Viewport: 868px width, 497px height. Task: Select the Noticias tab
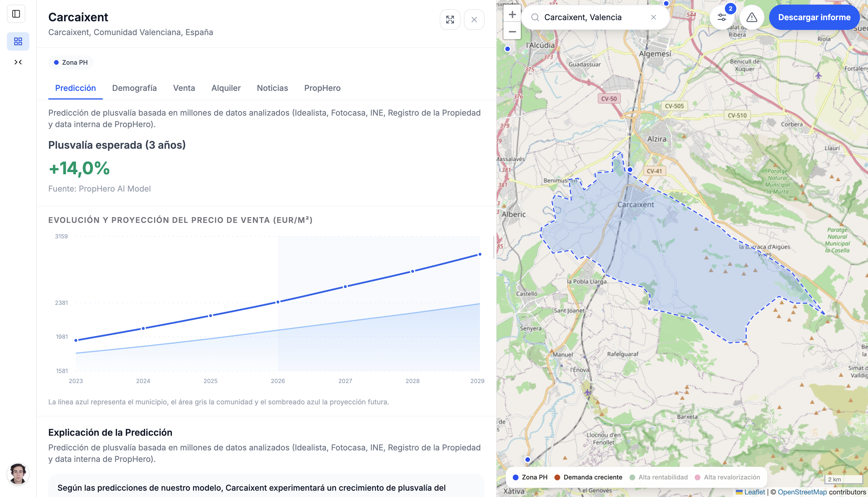[x=272, y=88]
